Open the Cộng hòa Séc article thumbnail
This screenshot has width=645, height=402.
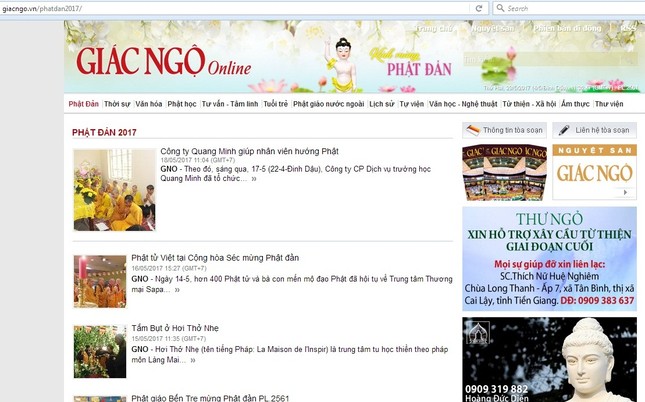100,281
